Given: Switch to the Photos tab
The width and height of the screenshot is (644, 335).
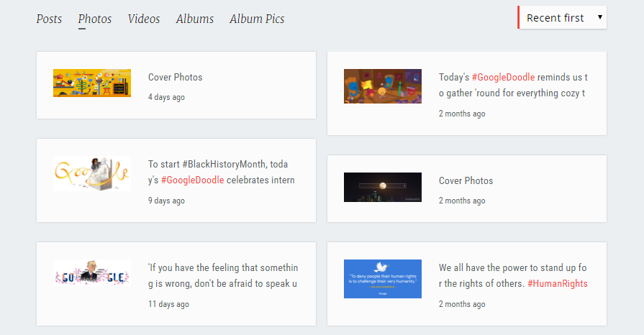Looking at the screenshot, I should pos(95,19).
